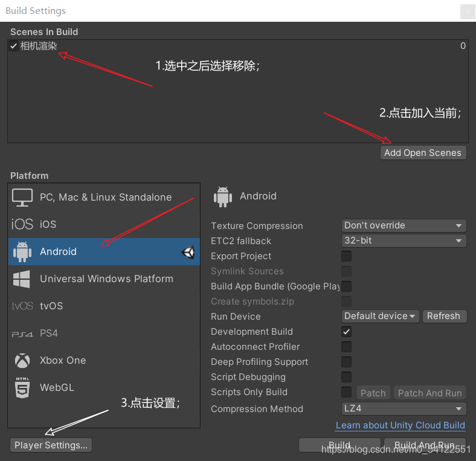Click the Patch button
476x461 pixels.
pyautogui.click(x=373, y=393)
